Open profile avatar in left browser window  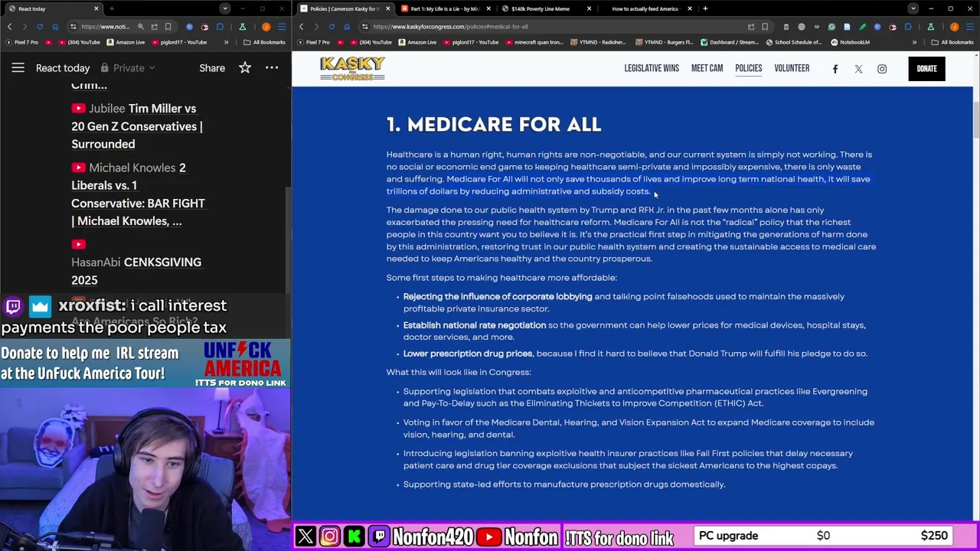266,26
